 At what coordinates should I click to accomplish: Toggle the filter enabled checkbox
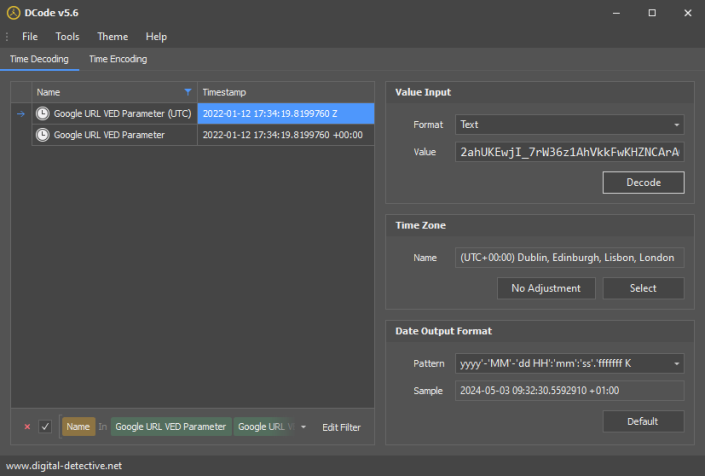(45, 427)
